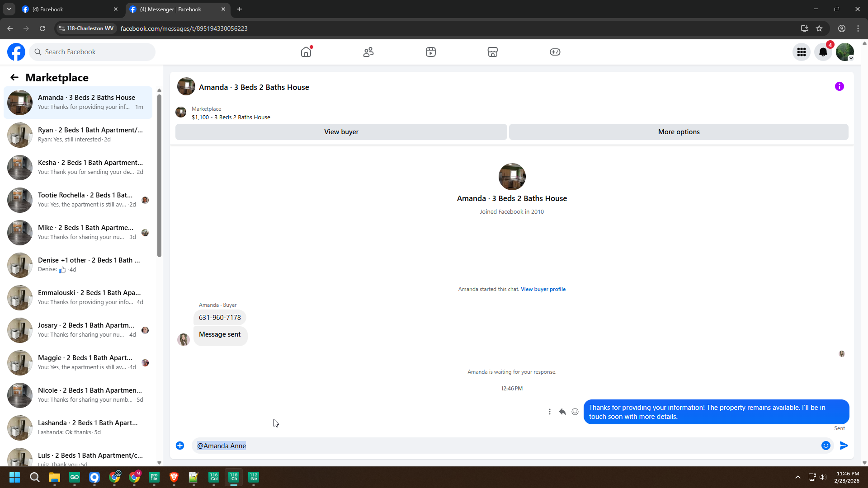Expand account menu on profile avatar
Screen dimensions: 868x488
[x=845, y=52]
